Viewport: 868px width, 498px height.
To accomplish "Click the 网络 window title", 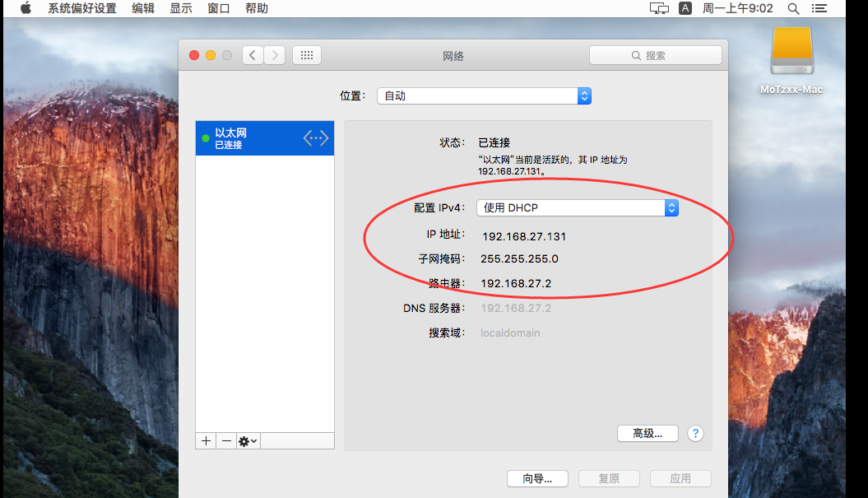I will coord(453,56).
